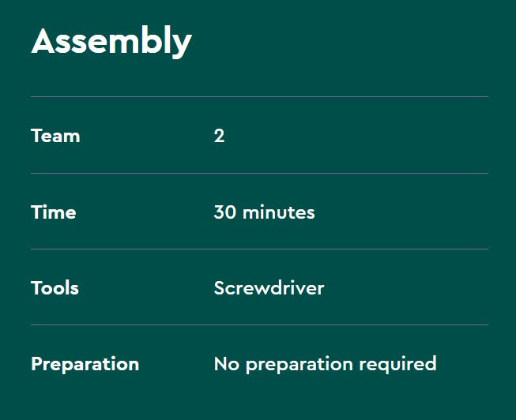Click the Assembly heading
Image resolution: width=516 pixels, height=420 pixels.
coord(111,41)
